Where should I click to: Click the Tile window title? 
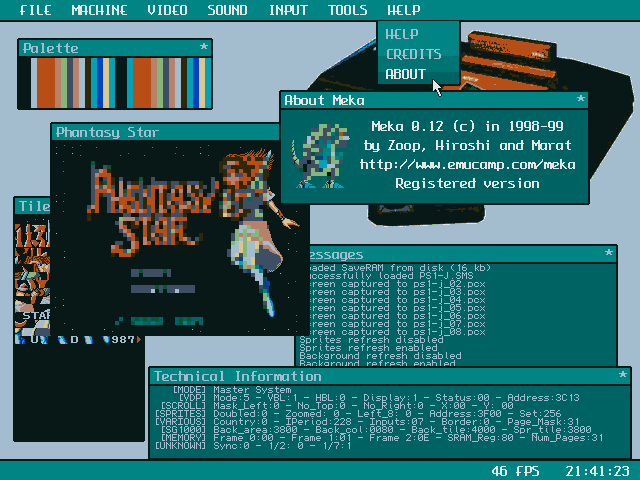point(34,206)
